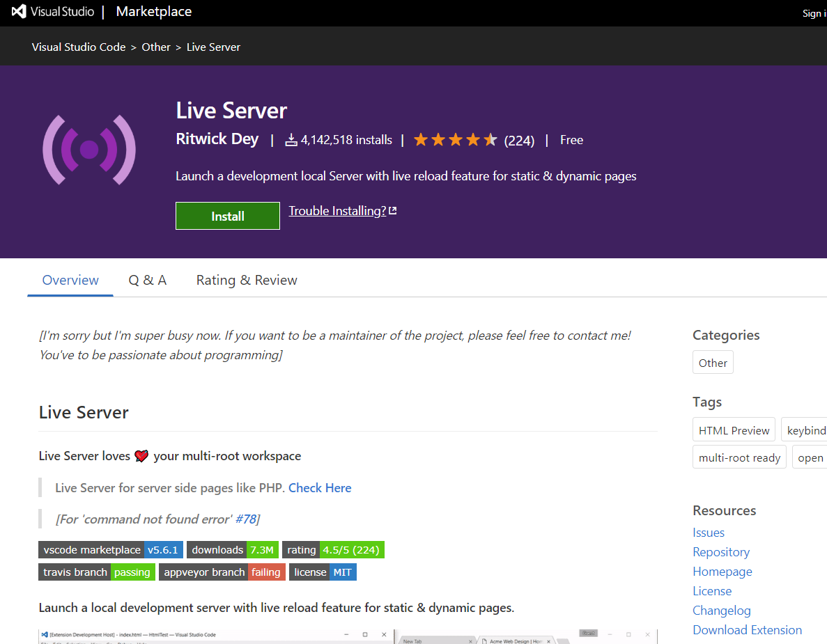
Task: Click the green Install button
Action: (x=228, y=216)
